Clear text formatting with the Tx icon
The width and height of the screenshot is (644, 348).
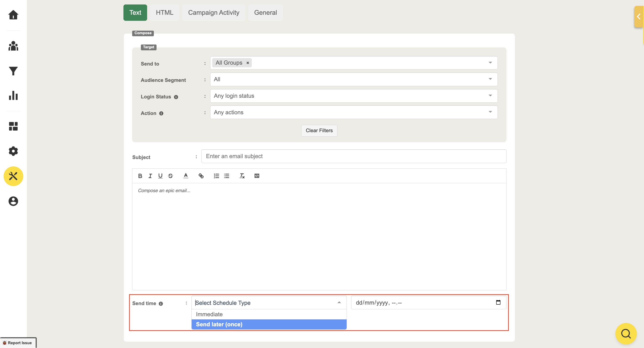[242, 176]
